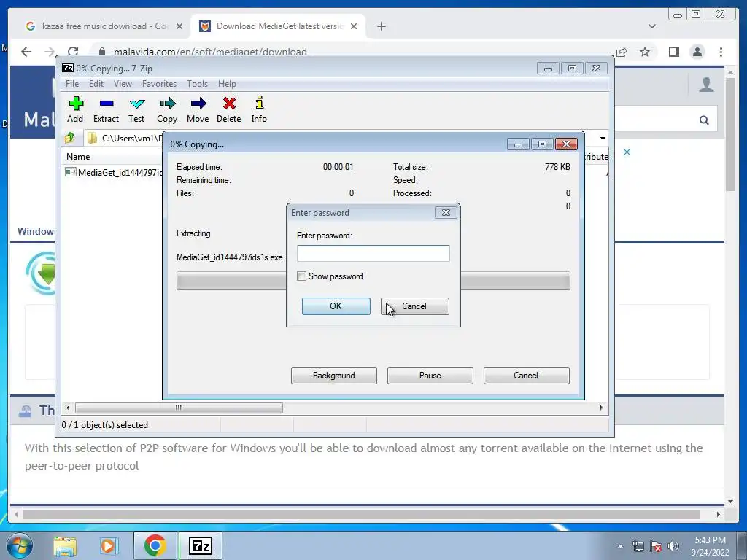This screenshot has width=747, height=560.
Task: Open the clock showing 5:43 PM
Action: pos(711,546)
